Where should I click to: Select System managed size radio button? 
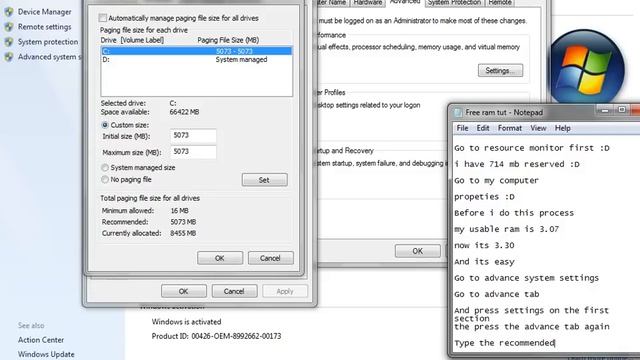(x=105, y=167)
